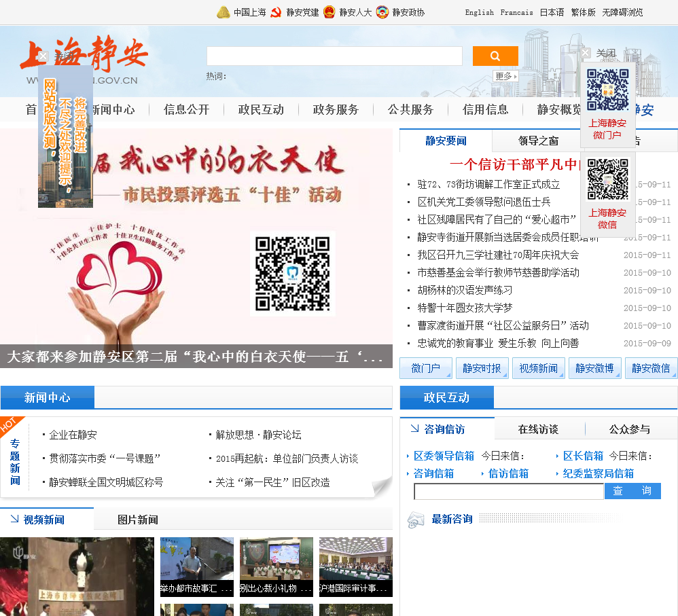Open the 政务服务 navigation menu
Screen dimensions: 678x616
[336, 109]
